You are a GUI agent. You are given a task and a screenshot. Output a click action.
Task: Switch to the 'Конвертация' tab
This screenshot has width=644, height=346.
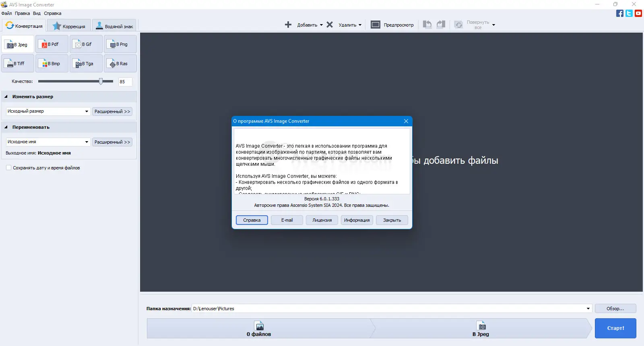[x=24, y=26]
